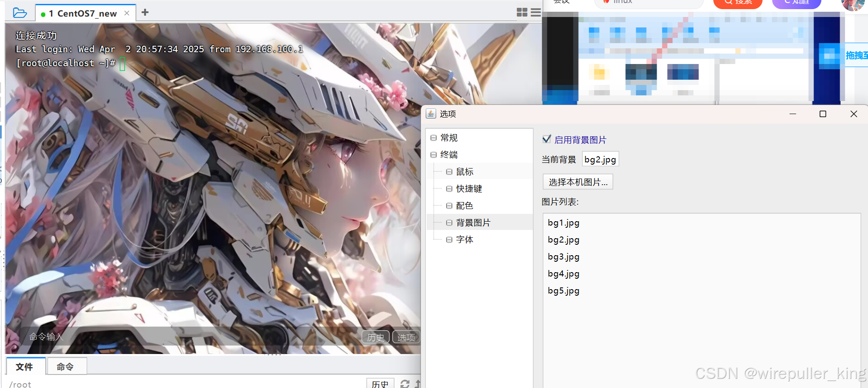The height and width of the screenshot is (388, 868).
Task: Select the 常规 tree item
Action: pyautogui.click(x=449, y=138)
